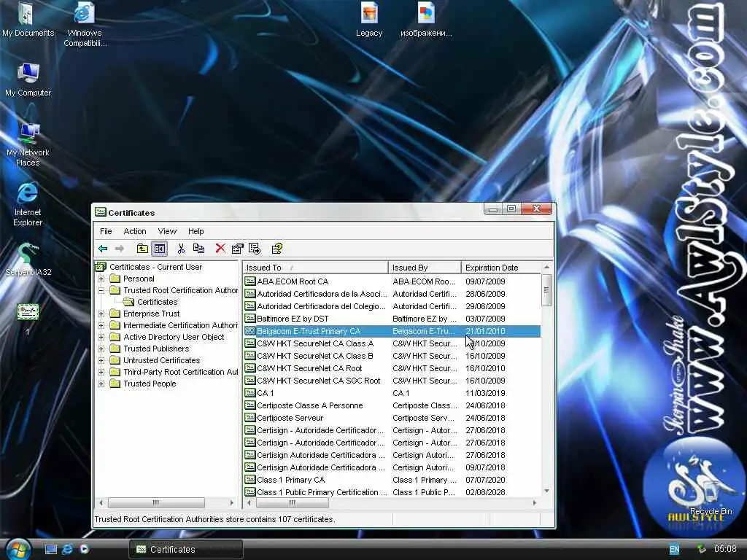This screenshot has height=560, width=747.
Task: Click Certificates taskbar button
Action: [x=186, y=550]
